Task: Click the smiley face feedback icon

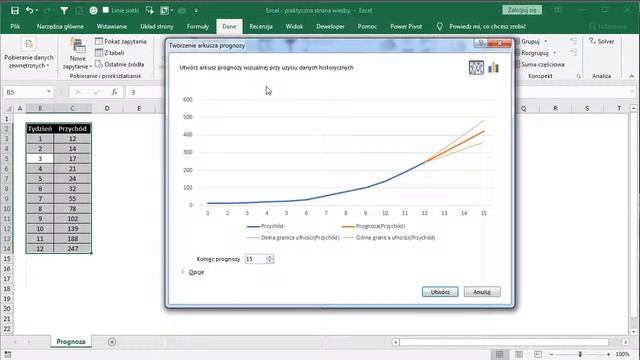Action: pos(93,10)
